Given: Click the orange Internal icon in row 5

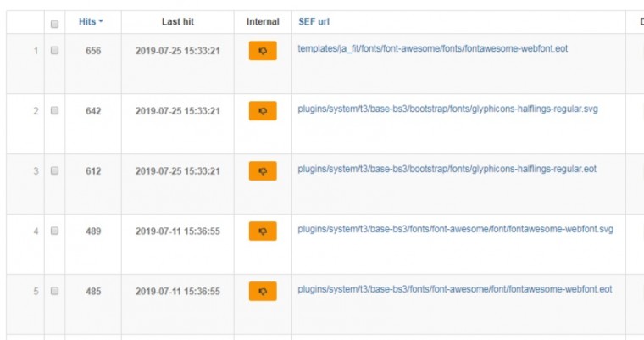Looking at the screenshot, I should (x=263, y=291).
